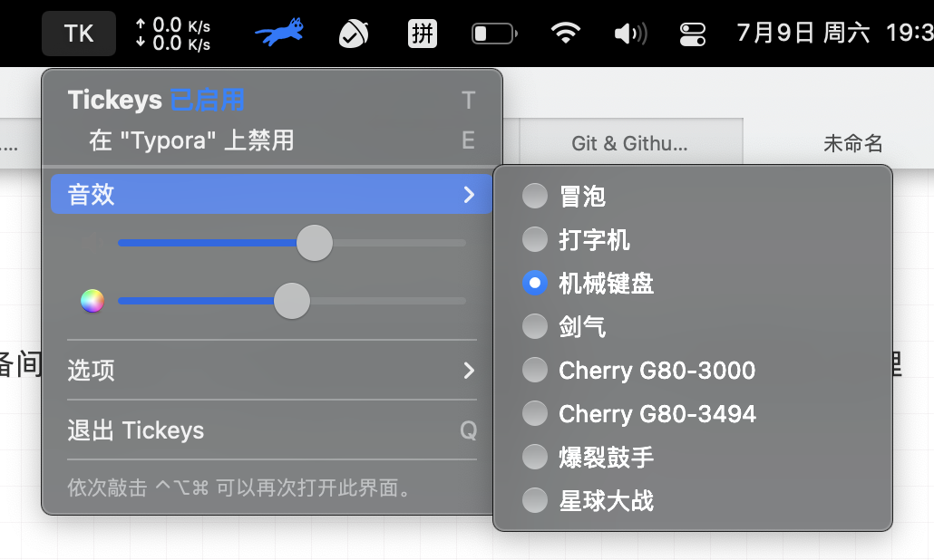Switch to the Git & Githu... tab
This screenshot has width=934, height=560.
point(630,143)
